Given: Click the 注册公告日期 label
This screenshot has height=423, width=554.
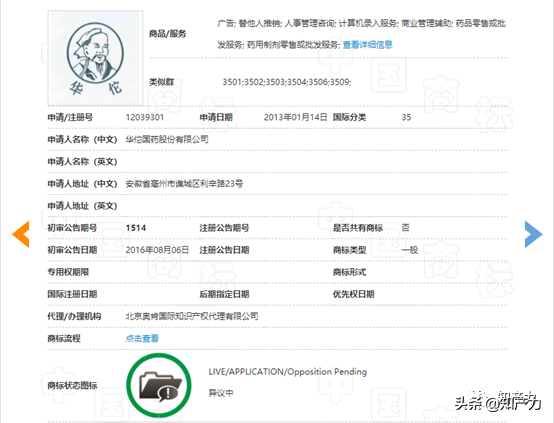Looking at the screenshot, I should pos(224,250).
